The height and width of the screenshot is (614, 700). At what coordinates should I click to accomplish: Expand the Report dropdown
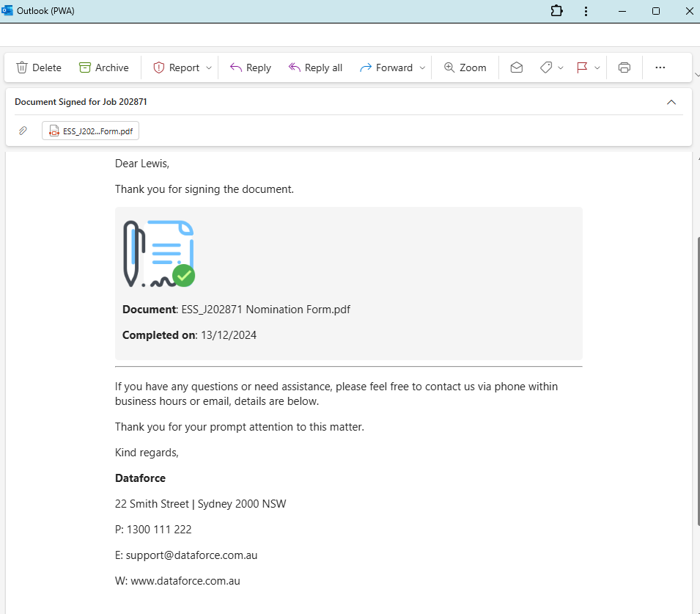[210, 67]
